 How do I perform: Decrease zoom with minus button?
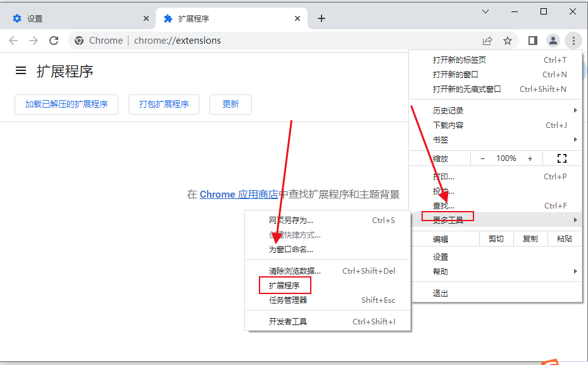click(483, 158)
